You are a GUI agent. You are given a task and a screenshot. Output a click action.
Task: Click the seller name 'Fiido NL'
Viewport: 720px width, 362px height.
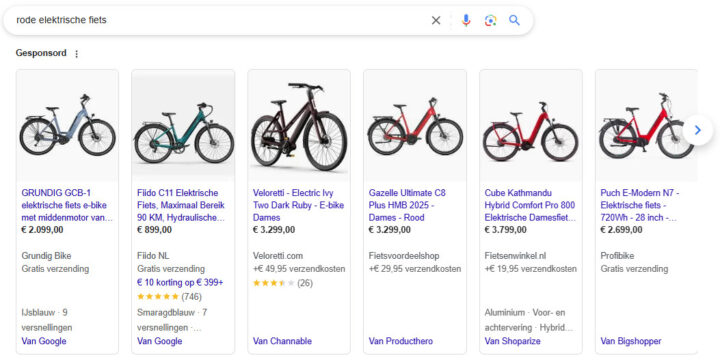(154, 255)
